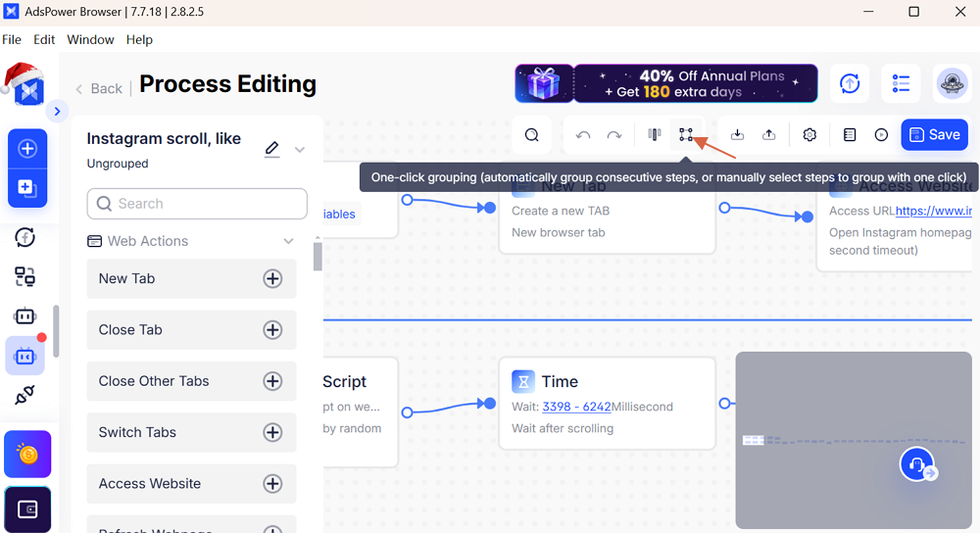Add a Close Tab action with plus
This screenshot has height=533, width=980.
coord(272,330)
